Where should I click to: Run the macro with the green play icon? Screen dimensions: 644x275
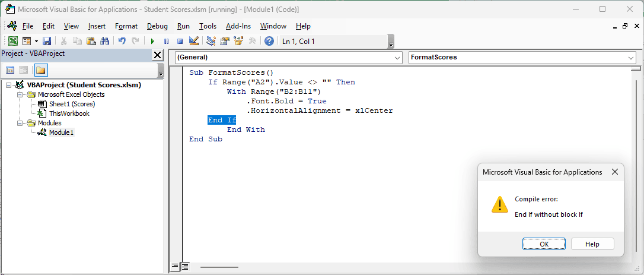152,41
